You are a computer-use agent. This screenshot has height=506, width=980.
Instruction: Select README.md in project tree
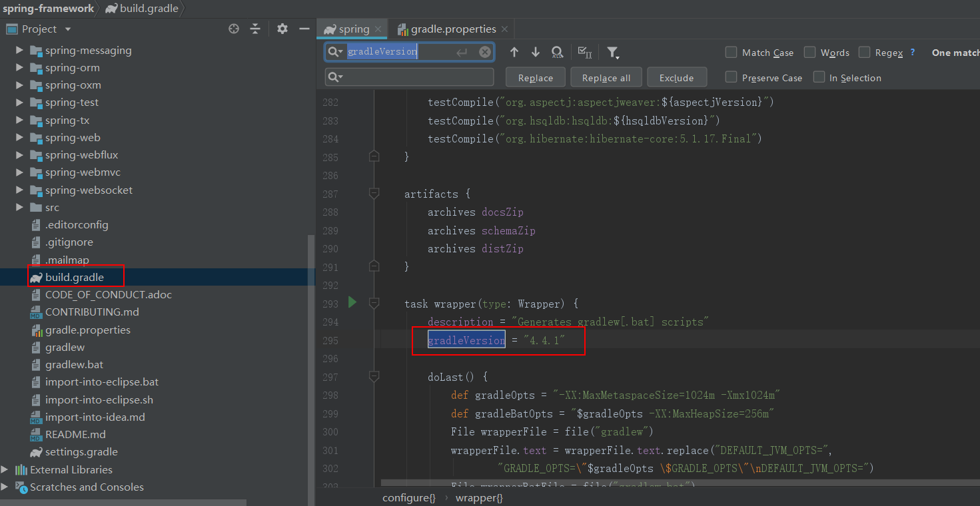[75, 434]
